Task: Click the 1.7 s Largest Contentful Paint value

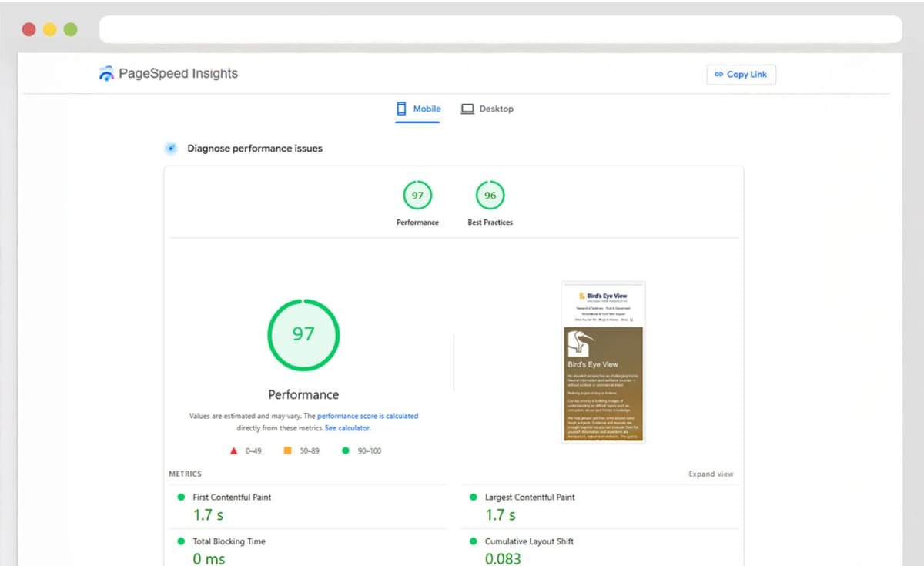Action: [x=500, y=515]
